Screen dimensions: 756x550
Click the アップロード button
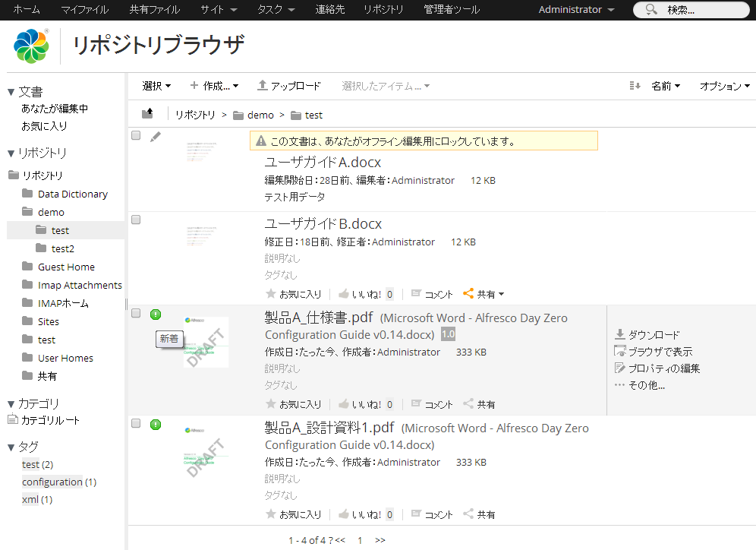(288, 86)
